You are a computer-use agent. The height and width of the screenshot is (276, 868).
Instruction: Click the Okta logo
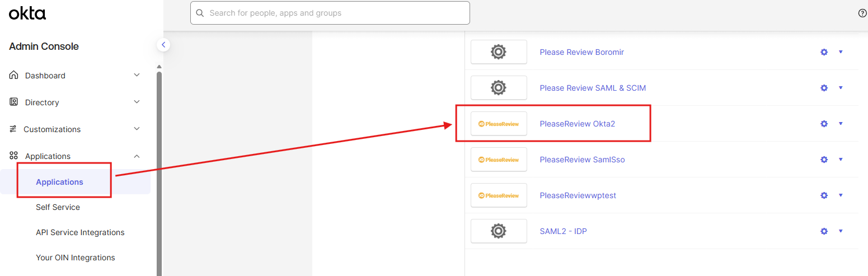click(27, 13)
